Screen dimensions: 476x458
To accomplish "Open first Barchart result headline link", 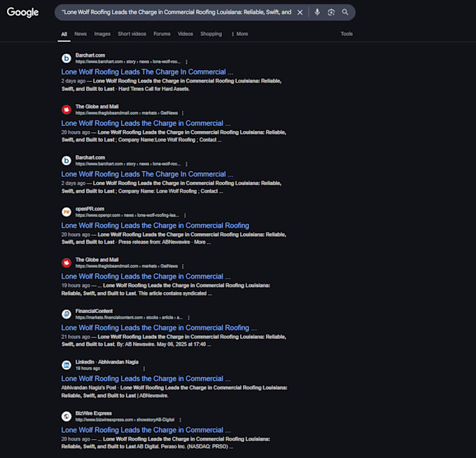I will [147, 72].
